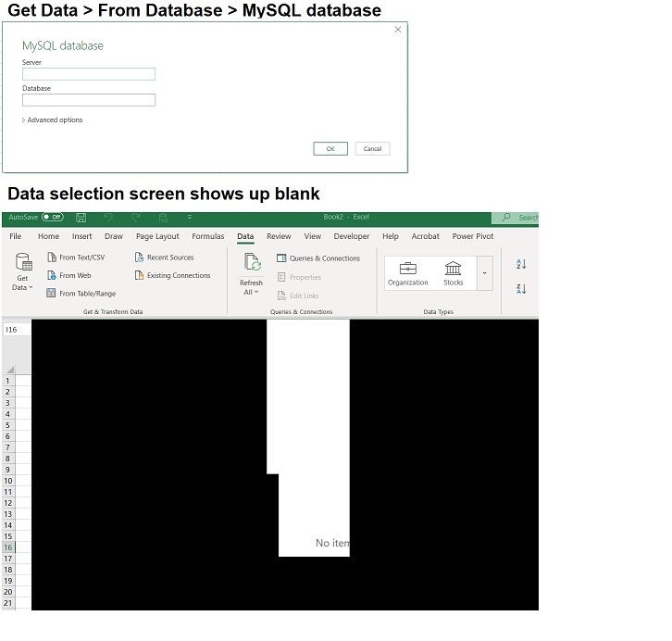Select the Stocks data type
This screenshot has height=641, width=672.
[453, 273]
